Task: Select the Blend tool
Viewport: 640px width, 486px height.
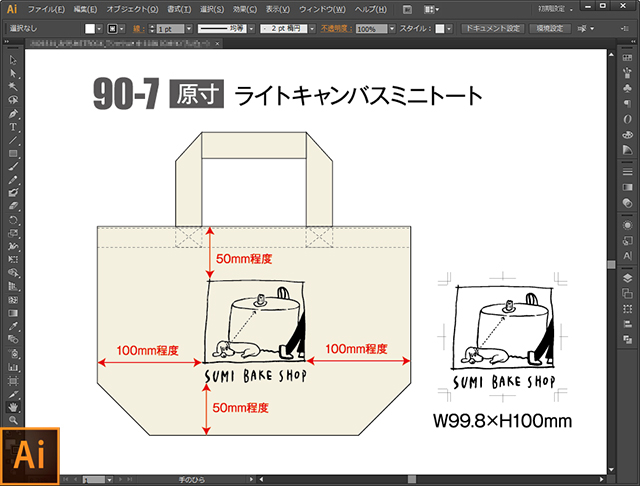Action: click(x=13, y=340)
